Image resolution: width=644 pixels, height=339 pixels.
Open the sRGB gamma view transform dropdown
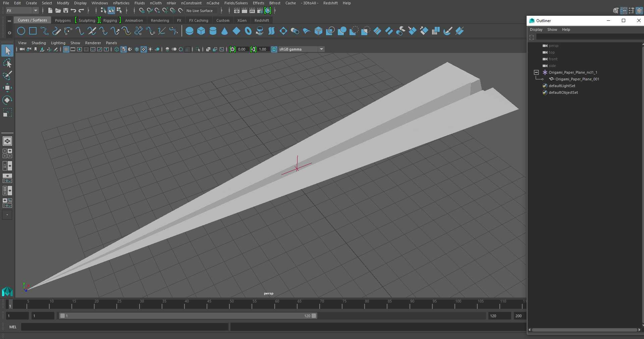[301, 49]
